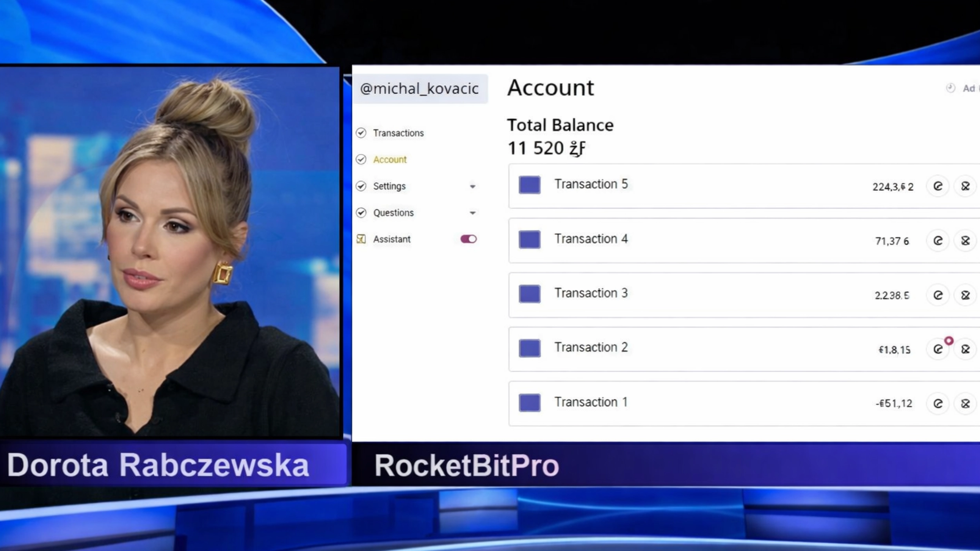Click the checkmark icon beside Account in sidebar
The height and width of the screenshot is (551, 980).
click(361, 159)
